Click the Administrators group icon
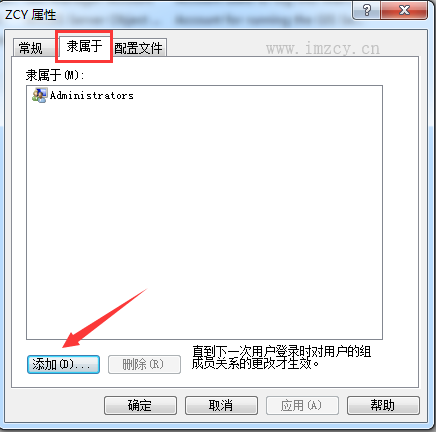436x432 pixels. 39,95
